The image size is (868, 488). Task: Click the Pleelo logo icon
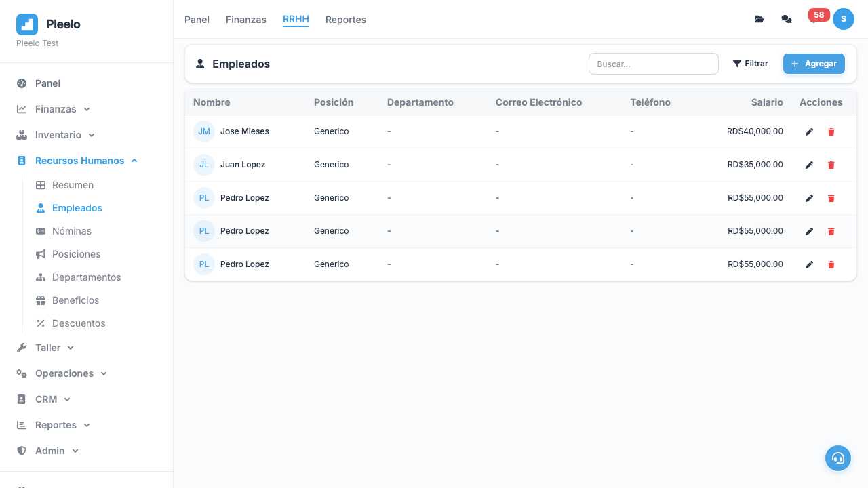[x=27, y=24]
